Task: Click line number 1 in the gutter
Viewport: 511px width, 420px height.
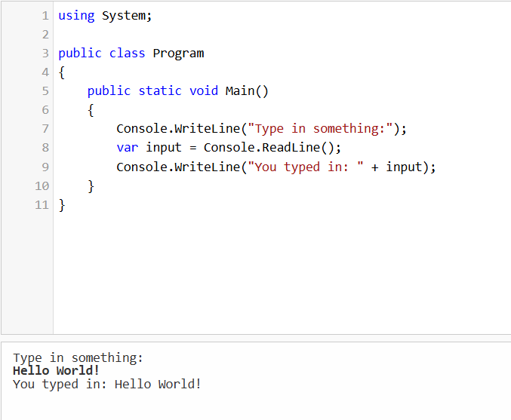Action: (x=45, y=16)
